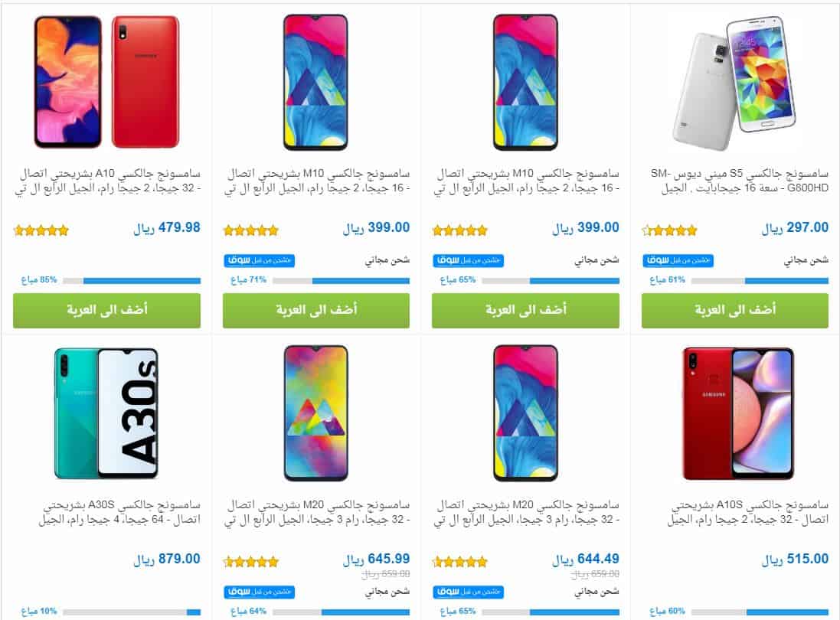Click add to cart under 71% sold M10
Image resolution: width=840 pixels, height=620 pixels.
(x=316, y=310)
